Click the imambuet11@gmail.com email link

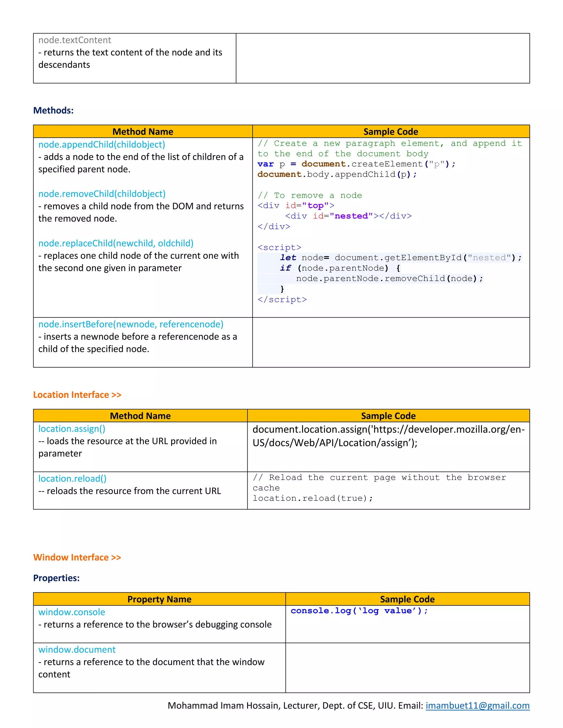coord(477,705)
